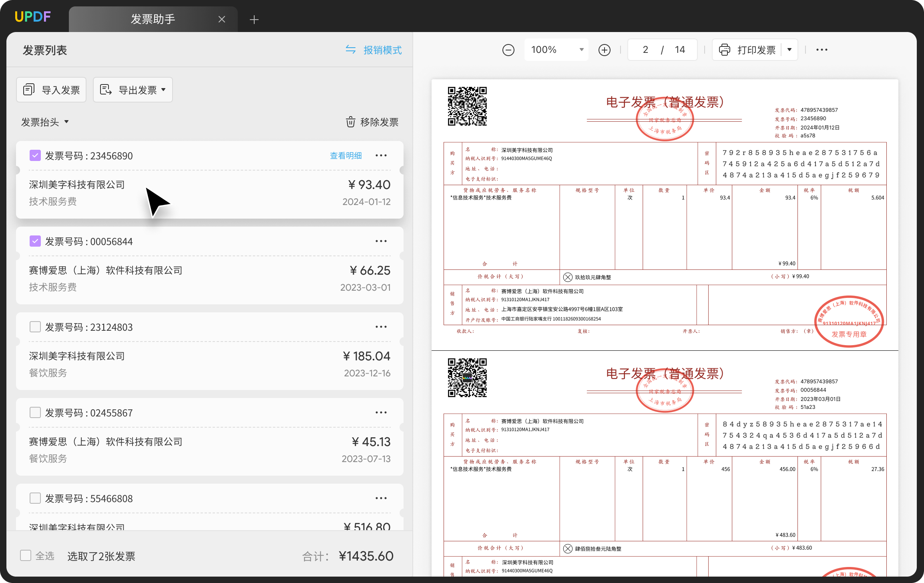Check the invoice 23124803 checkbox

point(35,327)
